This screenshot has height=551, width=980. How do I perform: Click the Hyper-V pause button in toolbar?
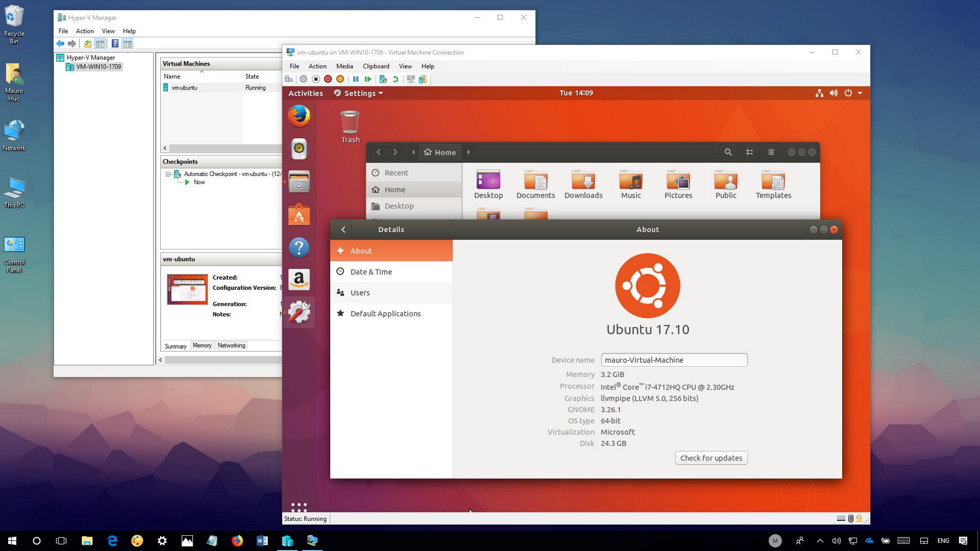click(x=356, y=79)
